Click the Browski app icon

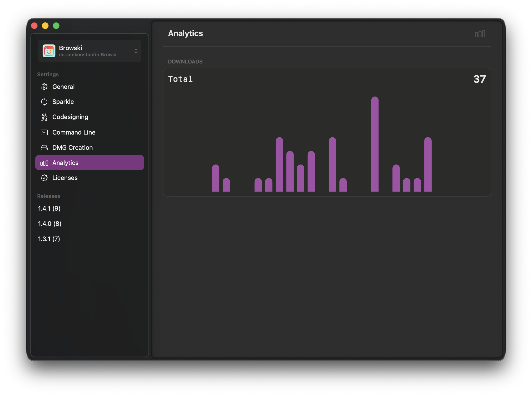pyautogui.click(x=49, y=51)
